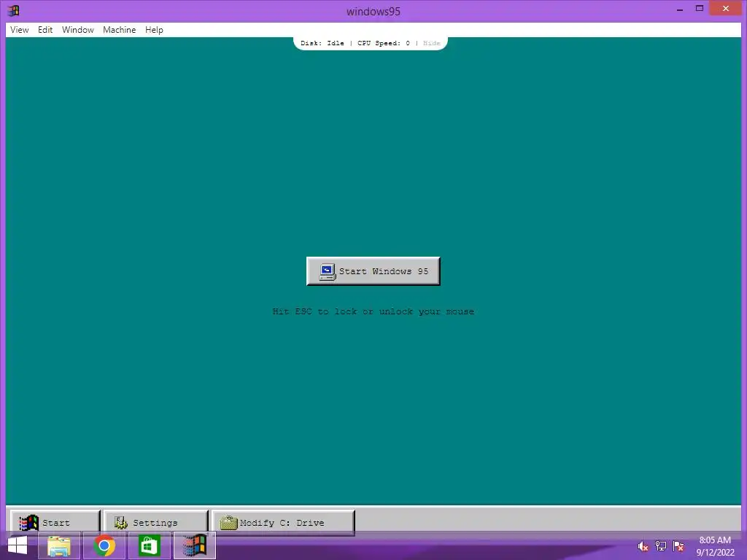
Task: Open the View menu
Action: [20, 29]
